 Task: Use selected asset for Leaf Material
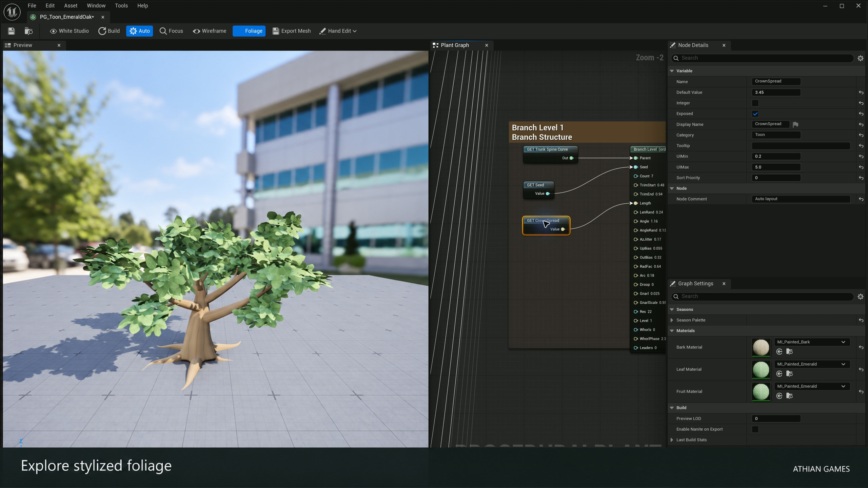[779, 374]
